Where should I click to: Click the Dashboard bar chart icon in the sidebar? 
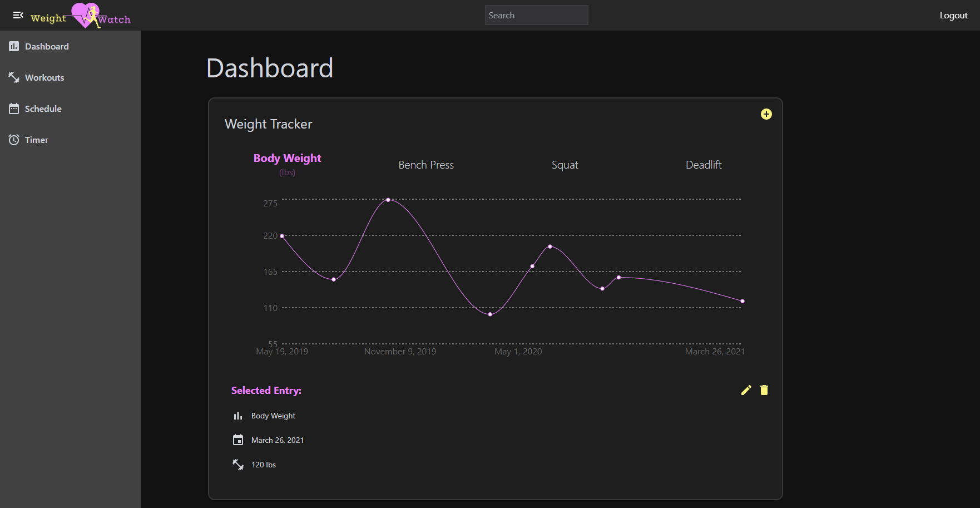pyautogui.click(x=14, y=46)
